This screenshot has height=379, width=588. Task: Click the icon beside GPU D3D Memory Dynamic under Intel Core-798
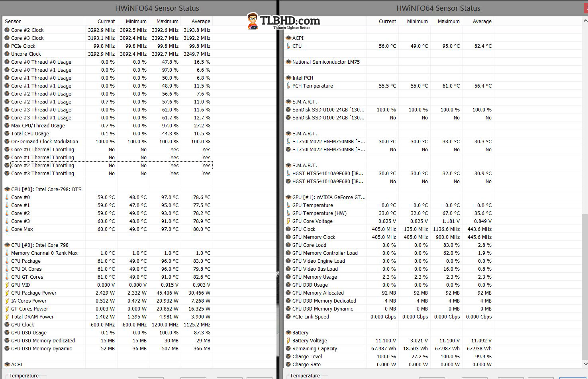coord(7,348)
